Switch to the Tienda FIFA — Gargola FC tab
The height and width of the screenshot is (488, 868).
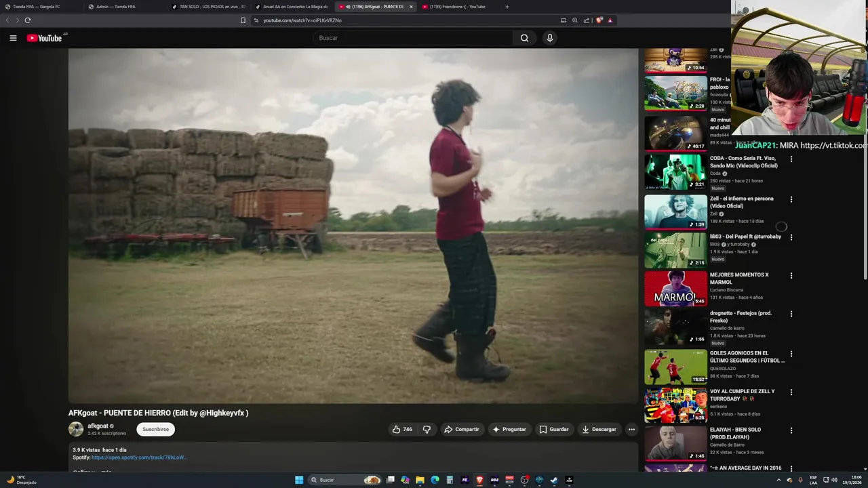coord(41,7)
